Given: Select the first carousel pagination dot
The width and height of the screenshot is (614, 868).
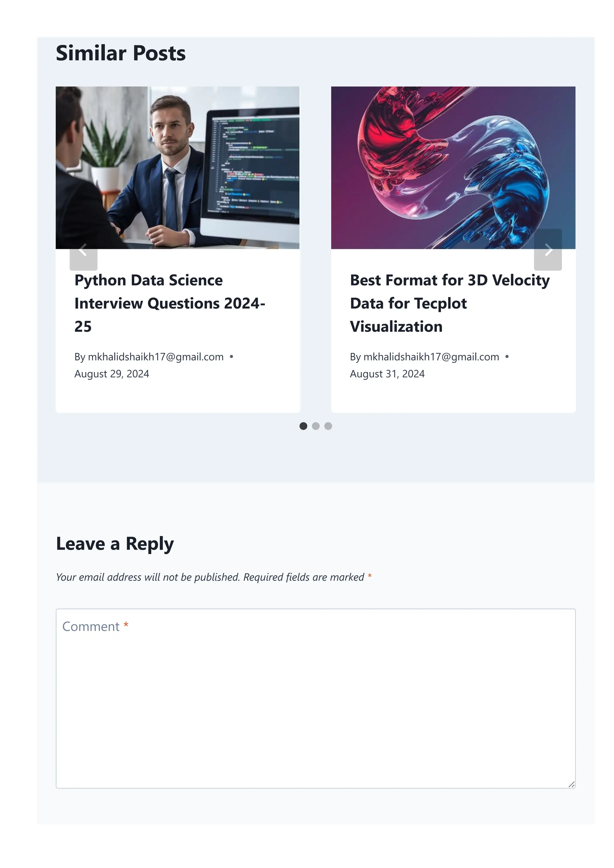Looking at the screenshot, I should pyautogui.click(x=303, y=426).
